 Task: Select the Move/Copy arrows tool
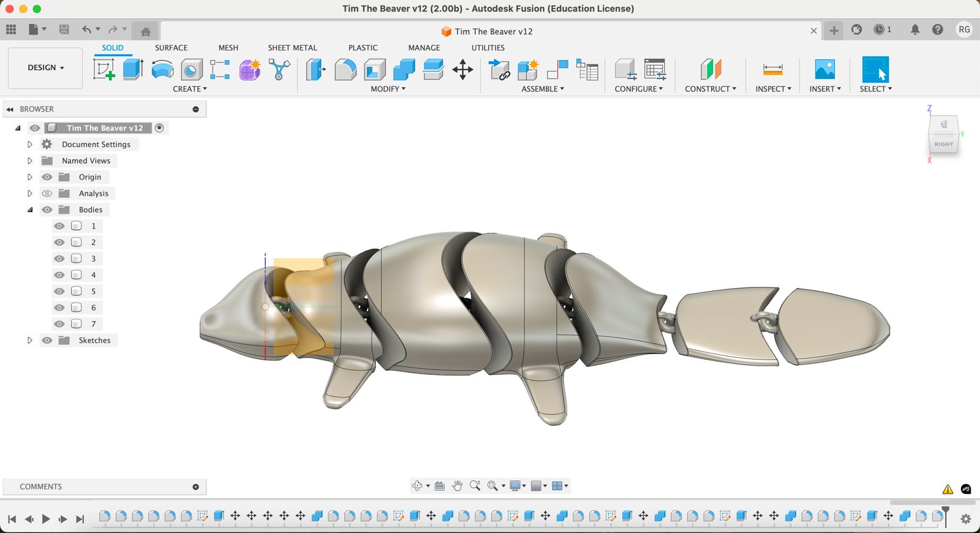[462, 69]
